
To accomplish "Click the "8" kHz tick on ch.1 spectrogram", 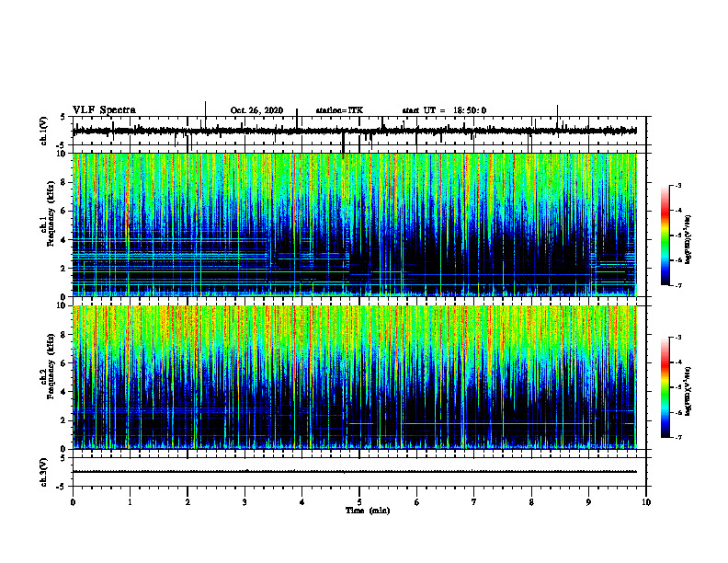I will pyautogui.click(x=64, y=182).
